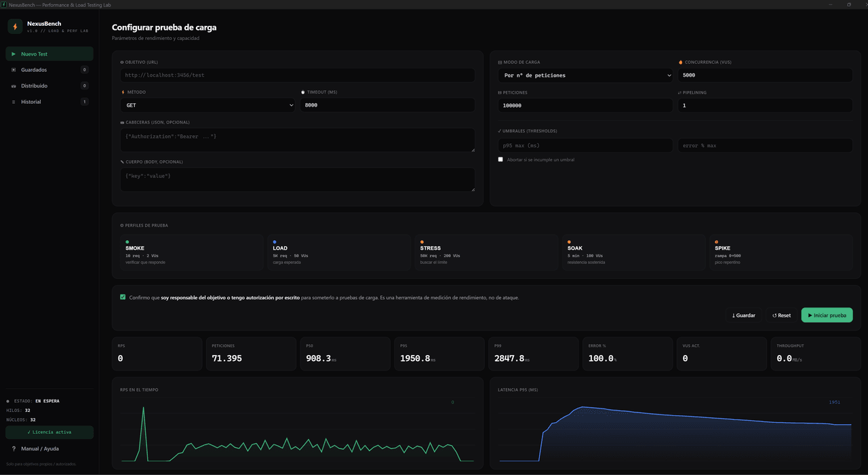868x475 pixels.
Task: Click the Iniciar prueba button
Action: point(827,315)
